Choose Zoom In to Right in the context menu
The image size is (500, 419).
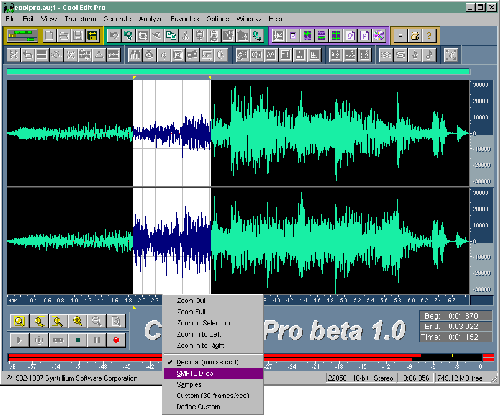(x=213, y=346)
